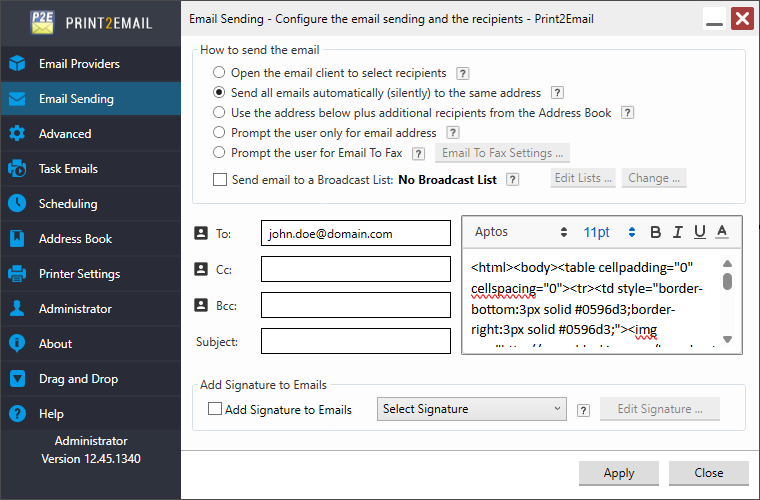Expand the 11pt font size selector
Screen dimensions: 760x500
click(x=610, y=232)
